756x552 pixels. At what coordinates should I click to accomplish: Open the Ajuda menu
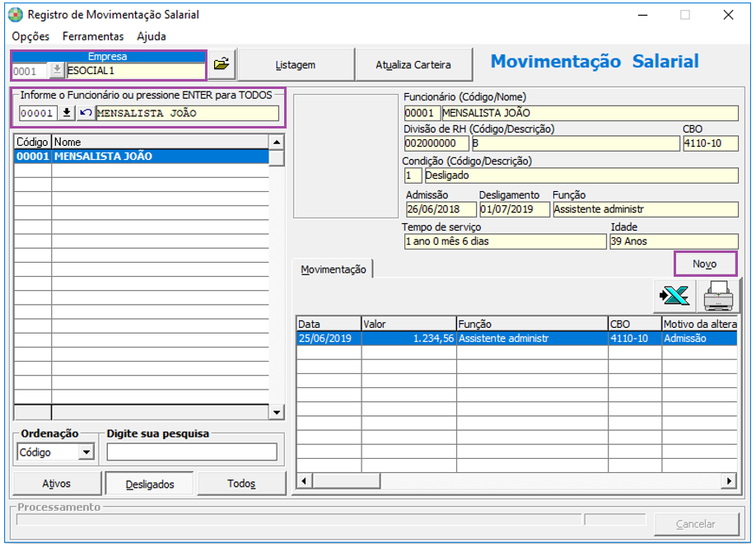point(152,36)
